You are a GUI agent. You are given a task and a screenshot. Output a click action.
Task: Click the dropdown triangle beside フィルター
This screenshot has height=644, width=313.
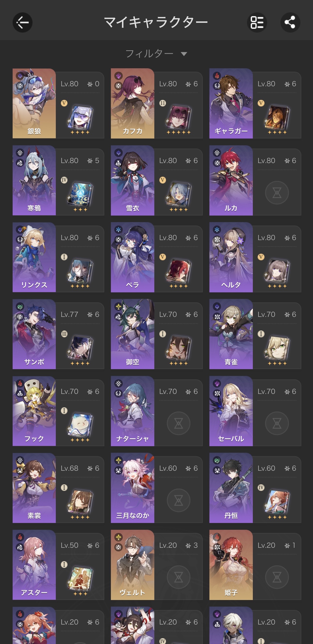[x=184, y=54]
